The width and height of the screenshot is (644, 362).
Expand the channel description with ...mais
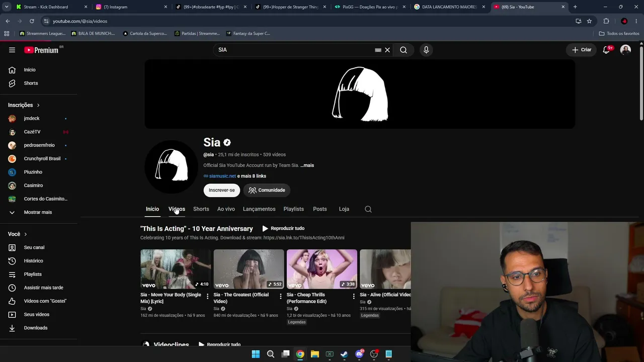tap(307, 165)
